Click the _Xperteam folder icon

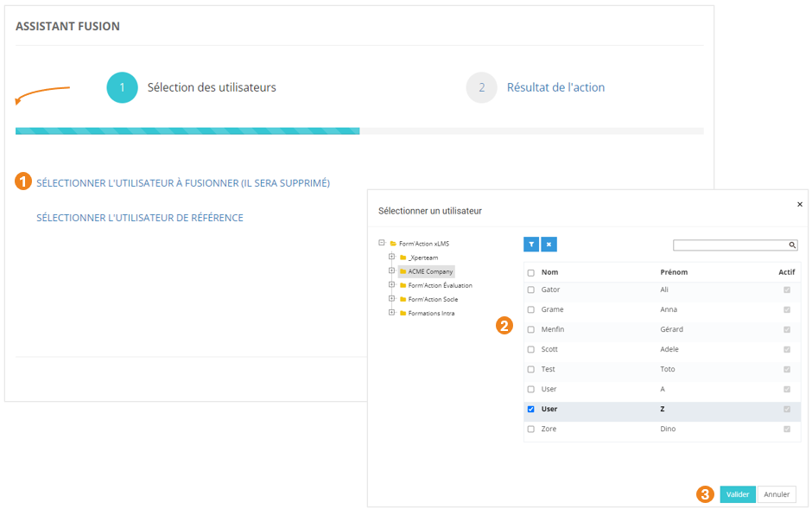(x=403, y=258)
